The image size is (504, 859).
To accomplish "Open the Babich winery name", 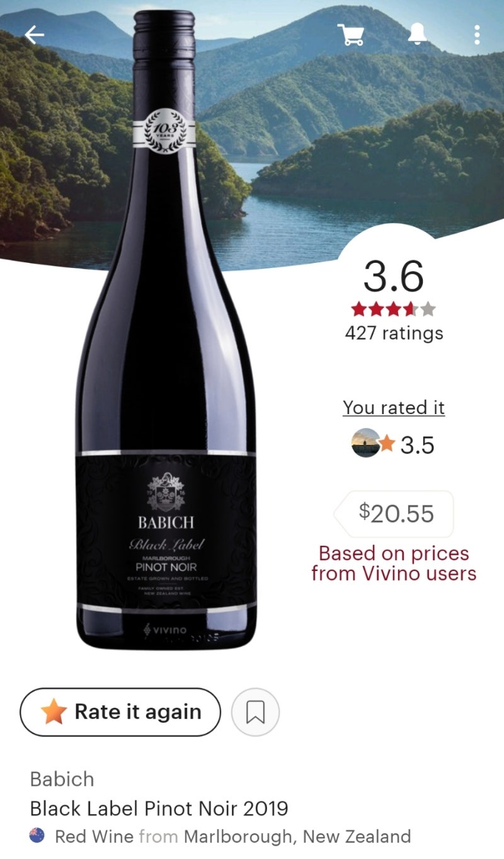I will [x=62, y=779].
